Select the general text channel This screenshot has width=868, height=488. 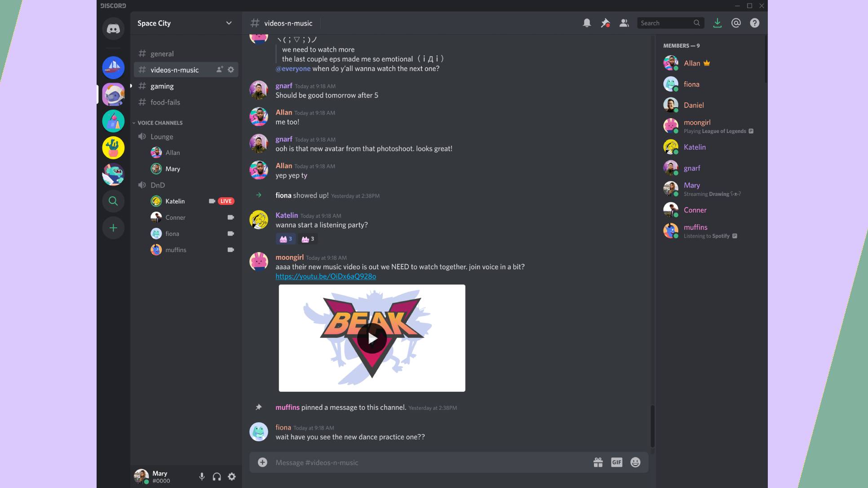point(162,53)
